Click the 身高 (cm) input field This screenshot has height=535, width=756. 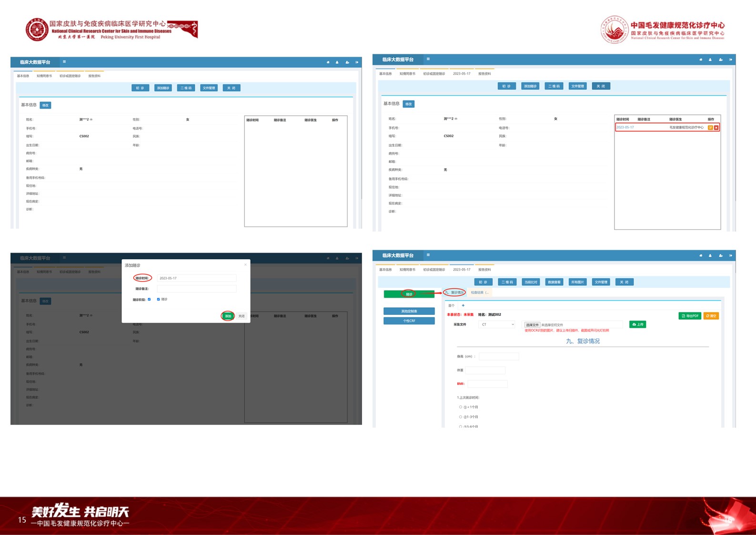(499, 356)
